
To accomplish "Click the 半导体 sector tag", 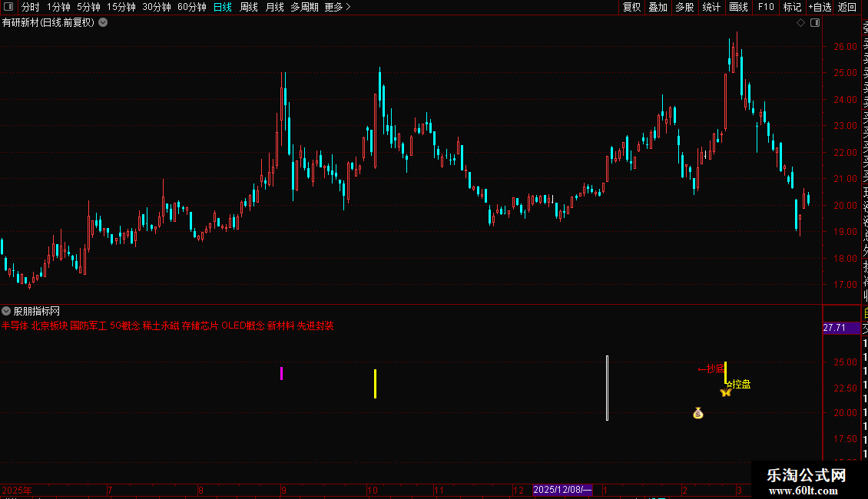I will coord(15,326).
